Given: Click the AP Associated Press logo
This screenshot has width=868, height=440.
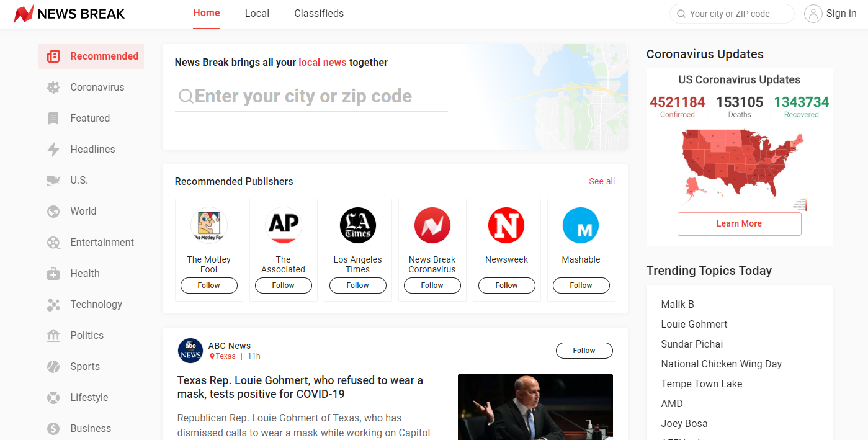Looking at the screenshot, I should 284,225.
